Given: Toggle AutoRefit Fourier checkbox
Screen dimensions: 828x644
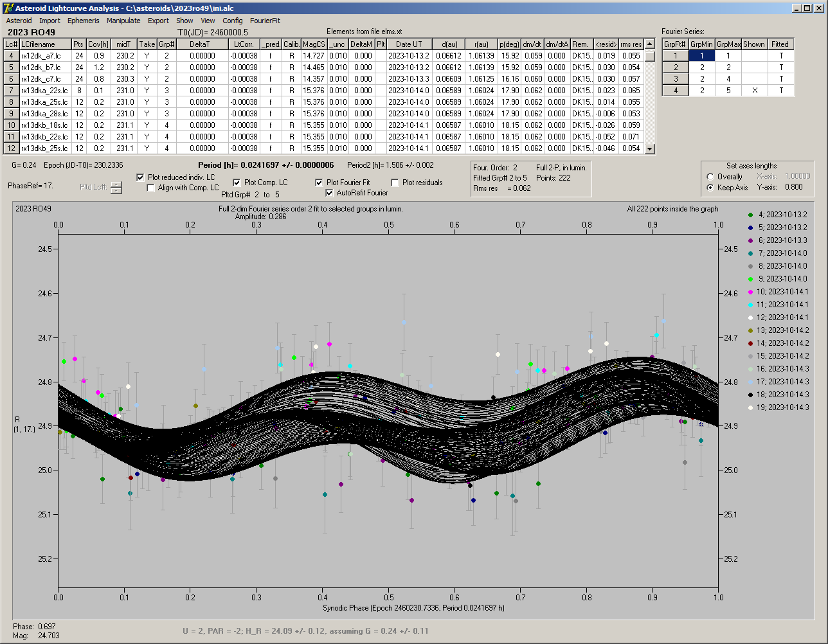Looking at the screenshot, I should click(x=329, y=193).
